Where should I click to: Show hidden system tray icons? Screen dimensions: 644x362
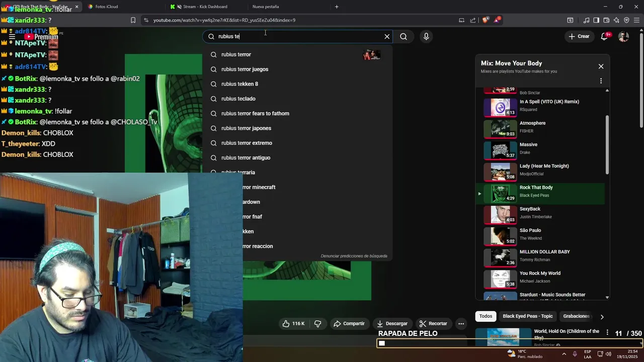[564, 354]
